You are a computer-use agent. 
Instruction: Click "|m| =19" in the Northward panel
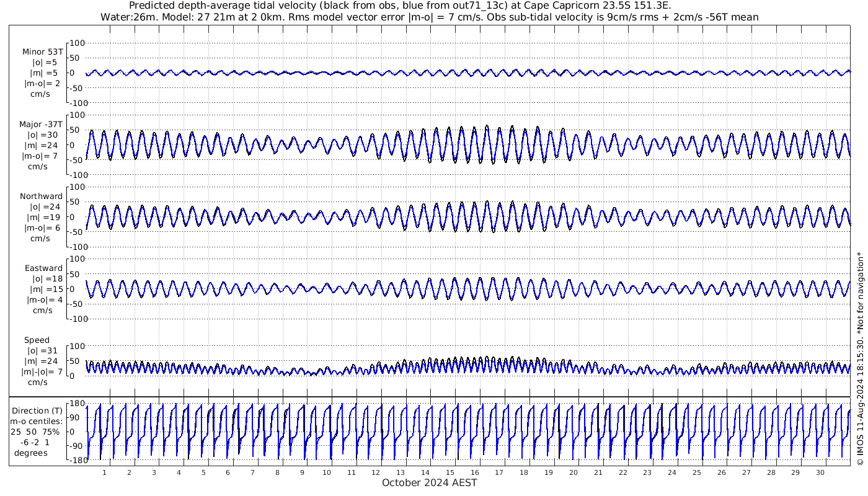pyautogui.click(x=45, y=218)
